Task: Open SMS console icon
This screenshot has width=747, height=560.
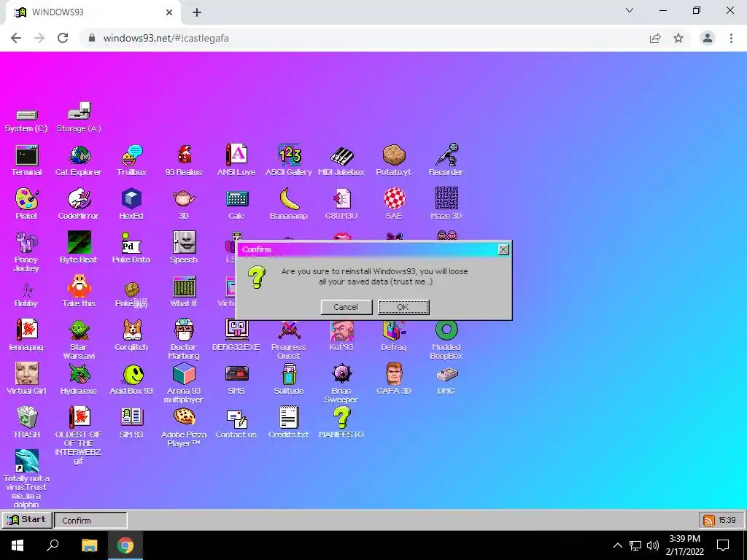Action: (236, 374)
